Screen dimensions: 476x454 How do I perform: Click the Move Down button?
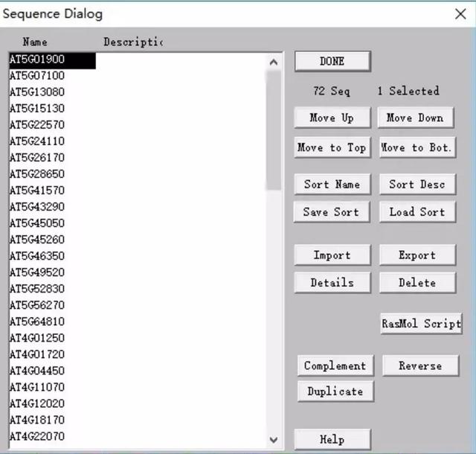(x=416, y=118)
